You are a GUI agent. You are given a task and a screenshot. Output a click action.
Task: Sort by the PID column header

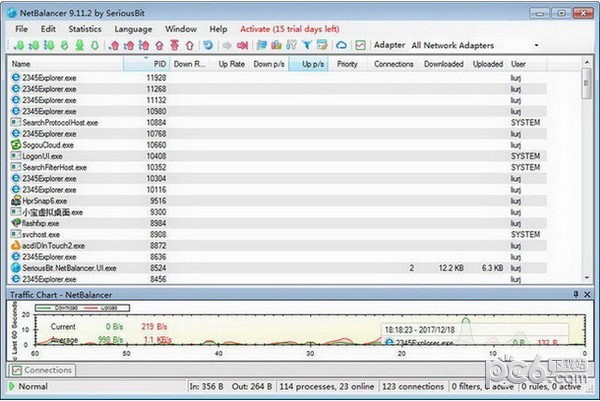click(146, 64)
